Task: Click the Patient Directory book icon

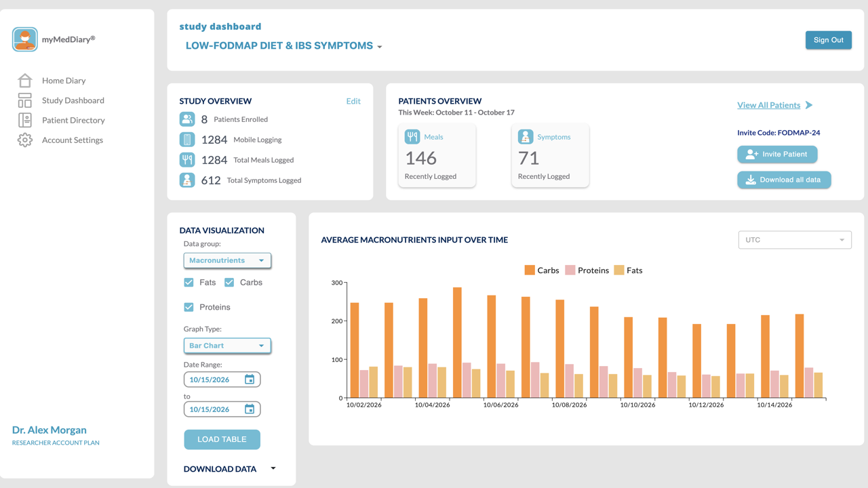Action: tap(24, 120)
